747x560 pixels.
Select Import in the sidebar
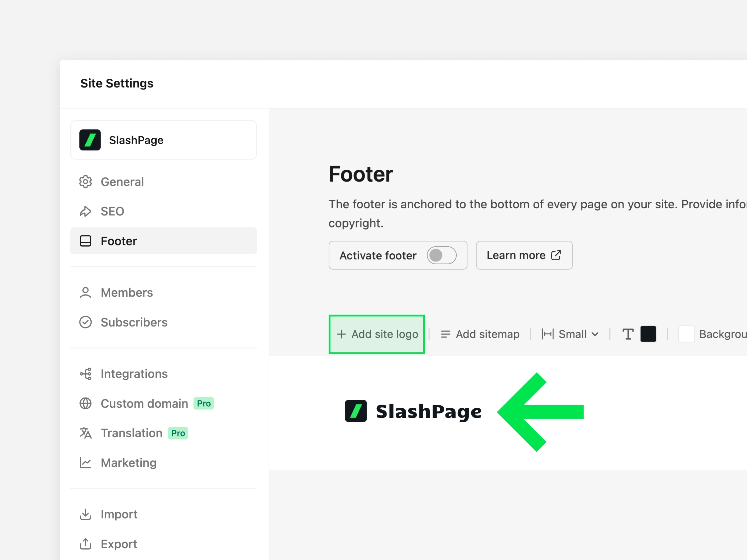[x=163, y=514]
